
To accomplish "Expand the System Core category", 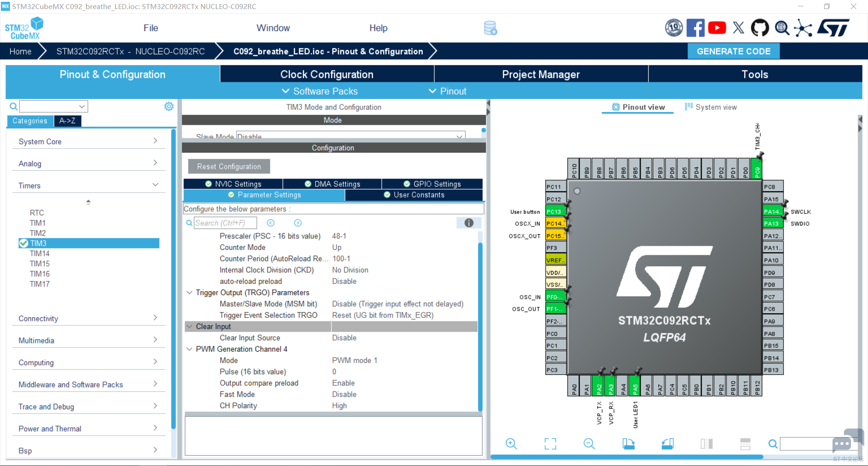I will tap(89, 141).
